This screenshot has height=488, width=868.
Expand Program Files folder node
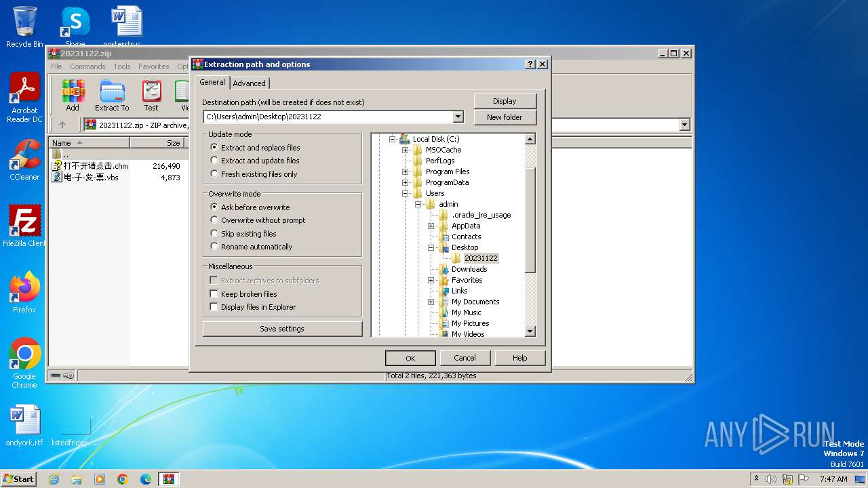[x=405, y=171]
